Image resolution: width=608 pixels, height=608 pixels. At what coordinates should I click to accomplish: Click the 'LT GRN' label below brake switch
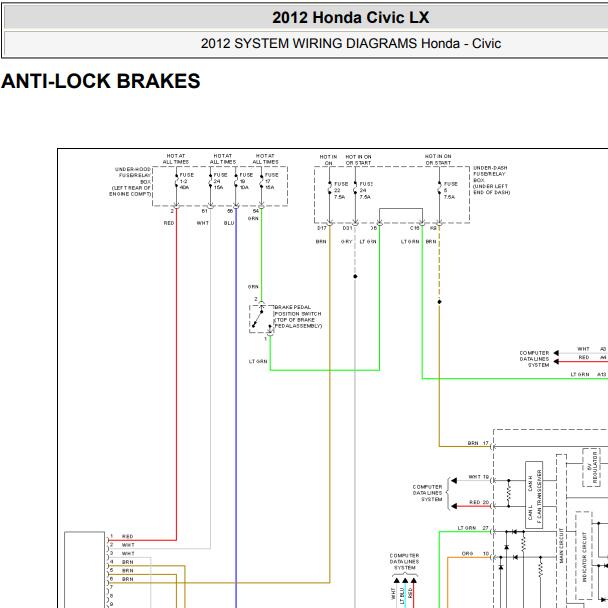tap(258, 361)
